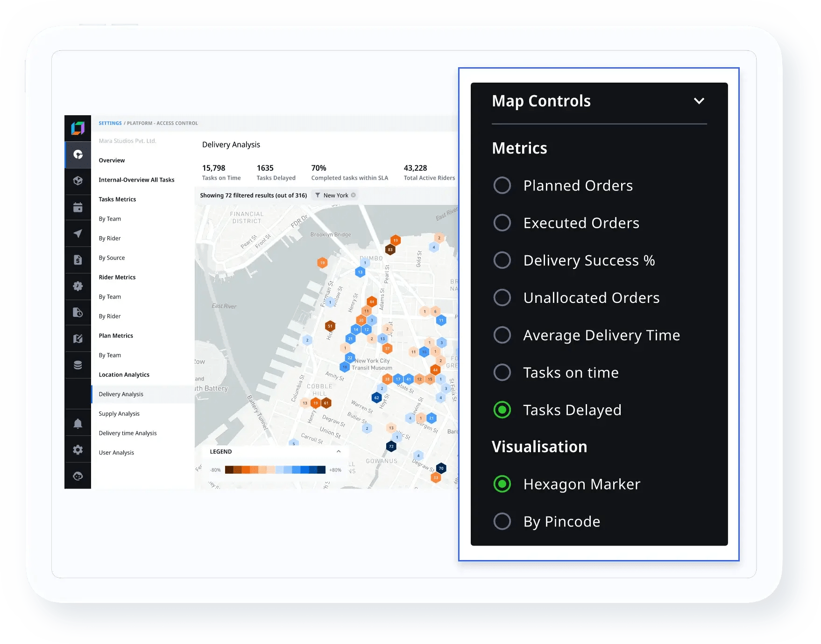Switch visualisation to By Pincode

point(502,521)
